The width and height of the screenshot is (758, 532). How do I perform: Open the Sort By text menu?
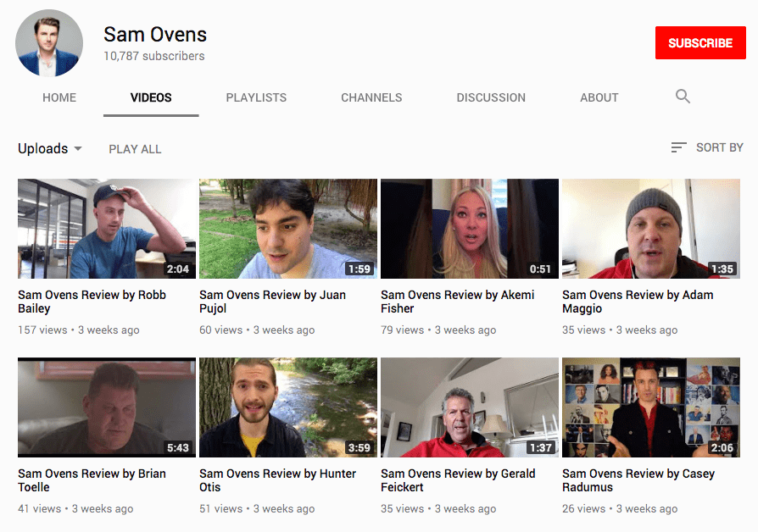pyautogui.click(x=719, y=147)
